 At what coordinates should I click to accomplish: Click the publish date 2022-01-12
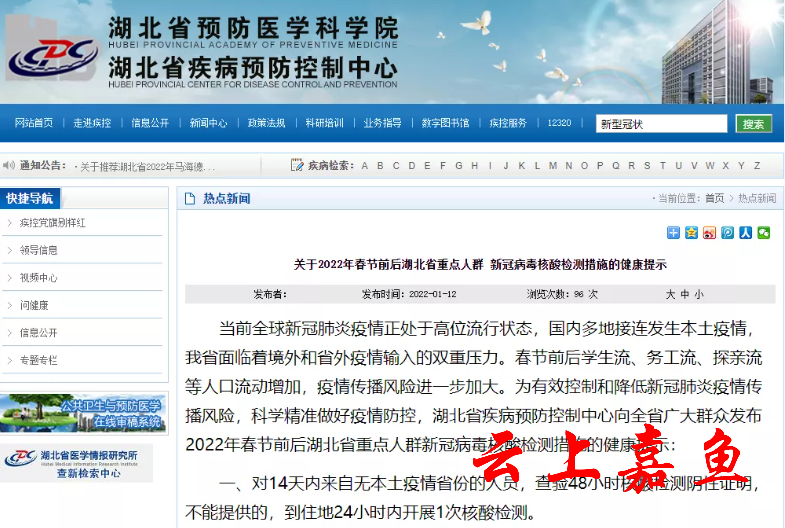[x=433, y=294]
